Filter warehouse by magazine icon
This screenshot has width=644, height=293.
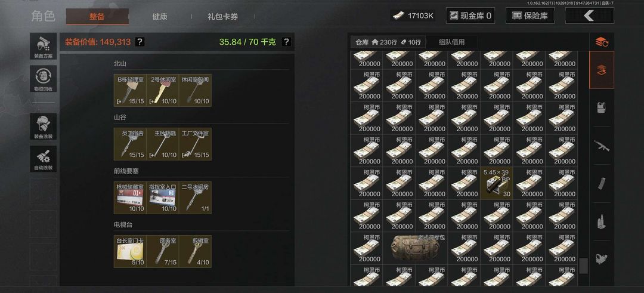tap(602, 183)
